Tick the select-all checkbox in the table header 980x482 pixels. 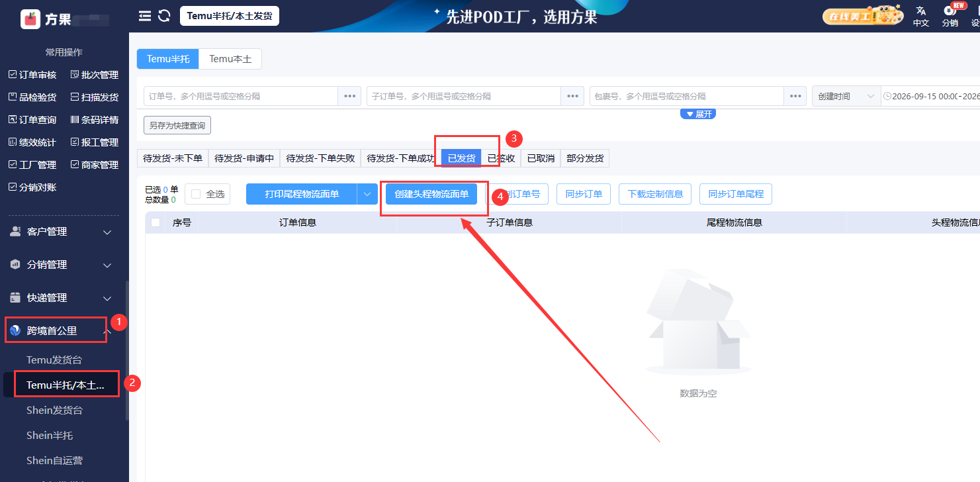[156, 222]
